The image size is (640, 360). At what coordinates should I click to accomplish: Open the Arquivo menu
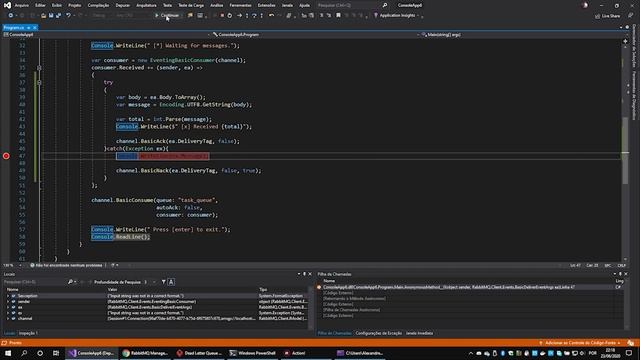click(x=22, y=5)
